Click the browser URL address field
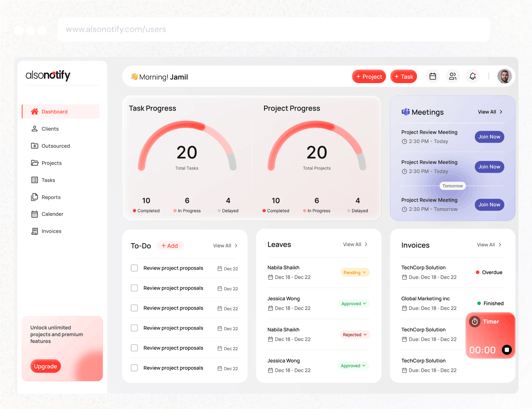The image size is (532, 409). 273,29
